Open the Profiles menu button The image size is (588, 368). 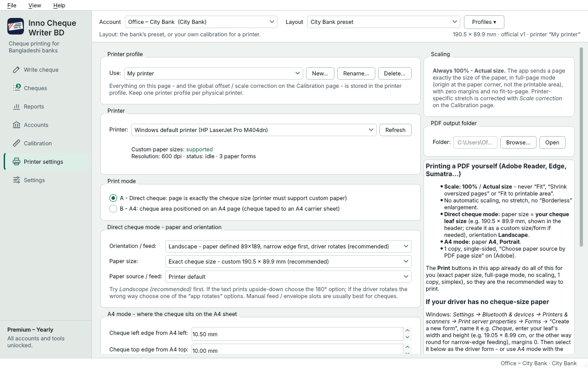click(x=484, y=22)
